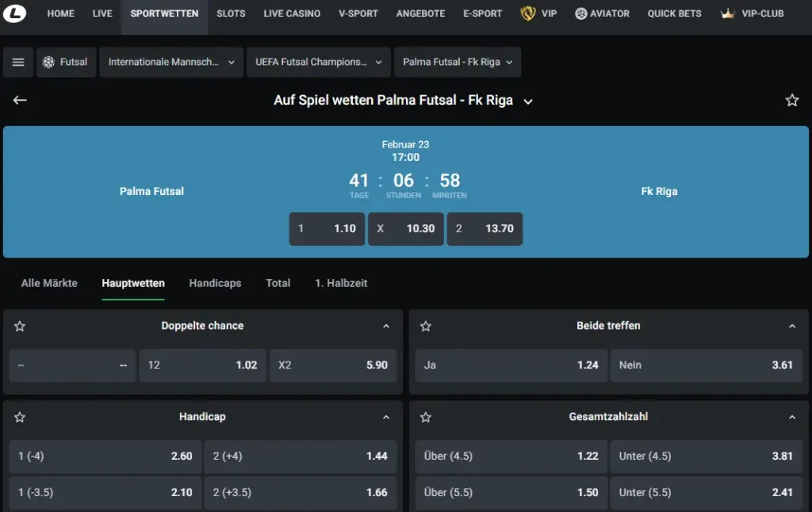Click the back arrow beside match title

tap(20, 100)
